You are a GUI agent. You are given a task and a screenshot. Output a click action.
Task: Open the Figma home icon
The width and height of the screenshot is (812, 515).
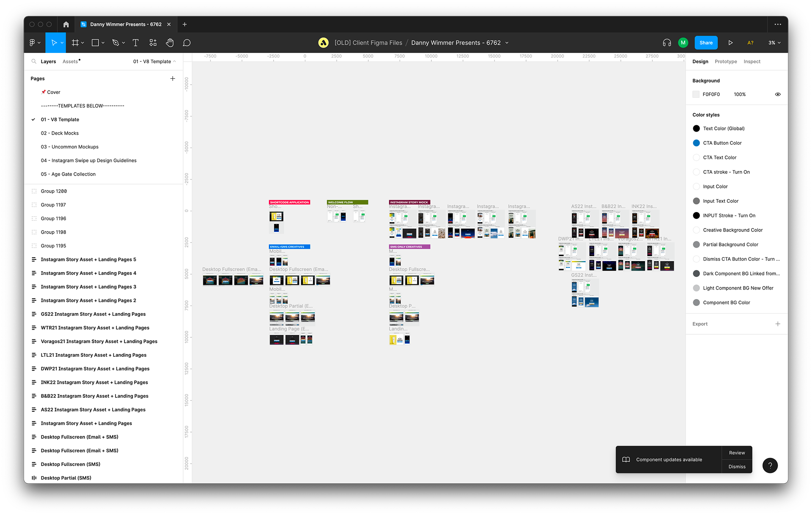(66, 25)
